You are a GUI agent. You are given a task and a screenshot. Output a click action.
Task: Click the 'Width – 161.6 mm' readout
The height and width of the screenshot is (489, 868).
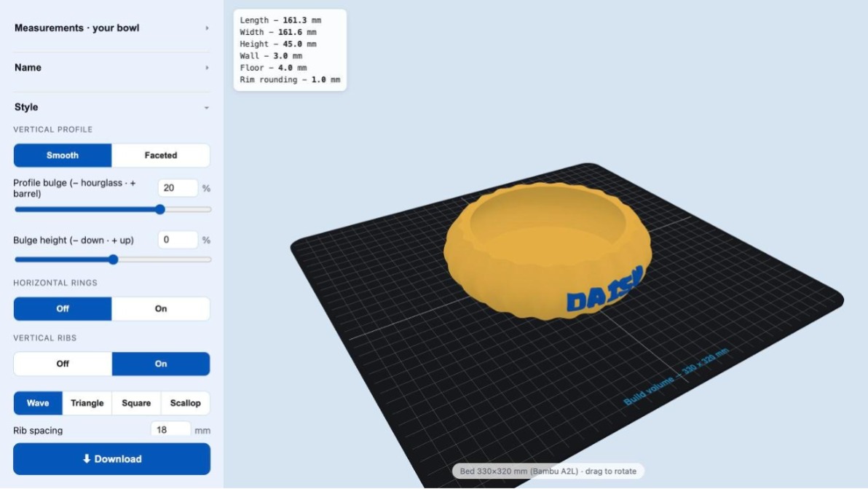(x=278, y=32)
